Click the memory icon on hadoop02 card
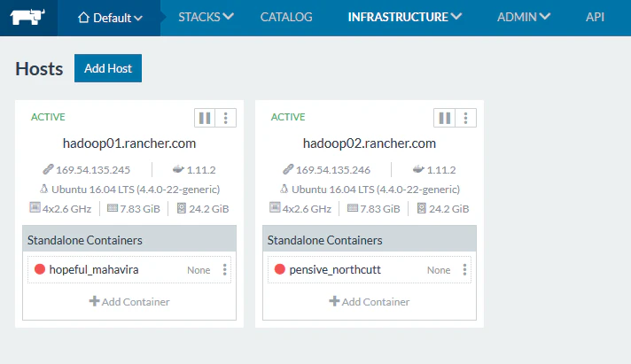This screenshot has width=631, height=364. (x=353, y=208)
